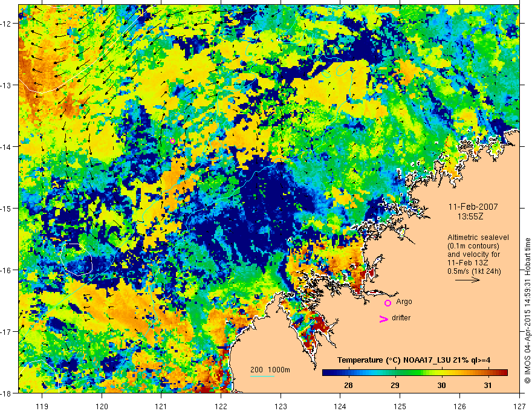
Task: Click latitude axis label -16
Action: click(x=6, y=270)
